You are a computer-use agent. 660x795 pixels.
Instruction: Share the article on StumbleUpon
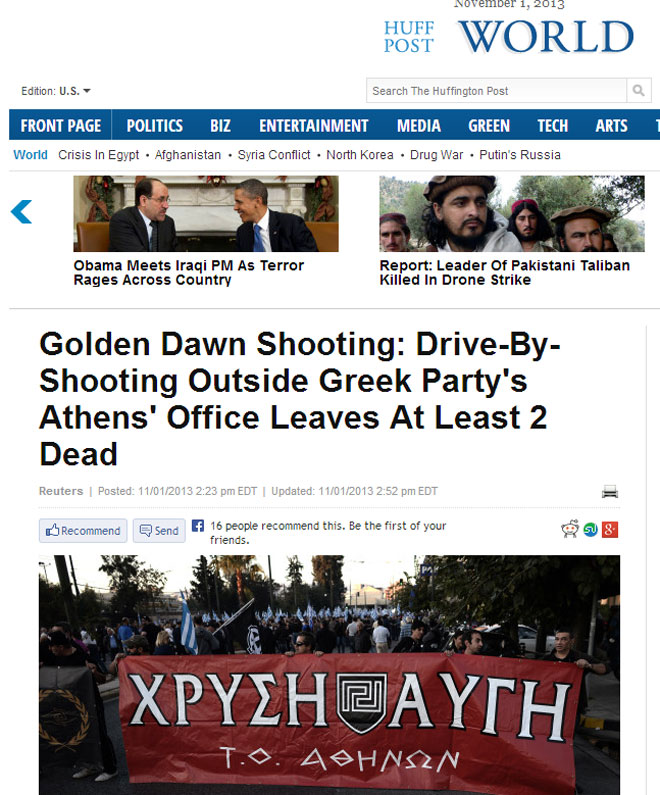click(x=590, y=530)
